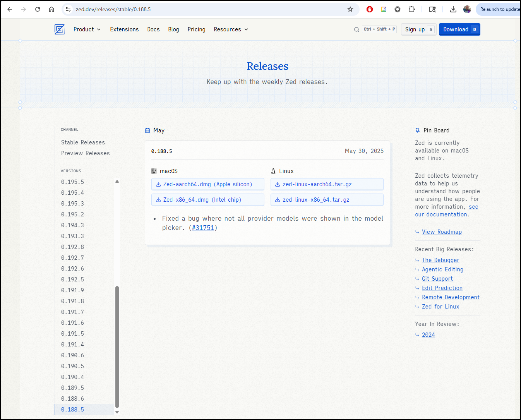Expand the Resources dropdown menu
521x420 pixels.
(231, 29)
